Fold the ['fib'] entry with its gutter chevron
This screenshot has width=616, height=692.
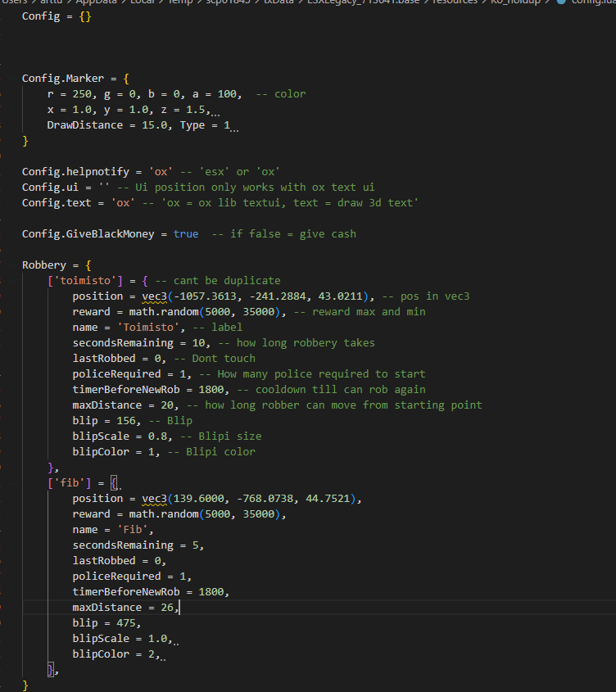coord(13,483)
